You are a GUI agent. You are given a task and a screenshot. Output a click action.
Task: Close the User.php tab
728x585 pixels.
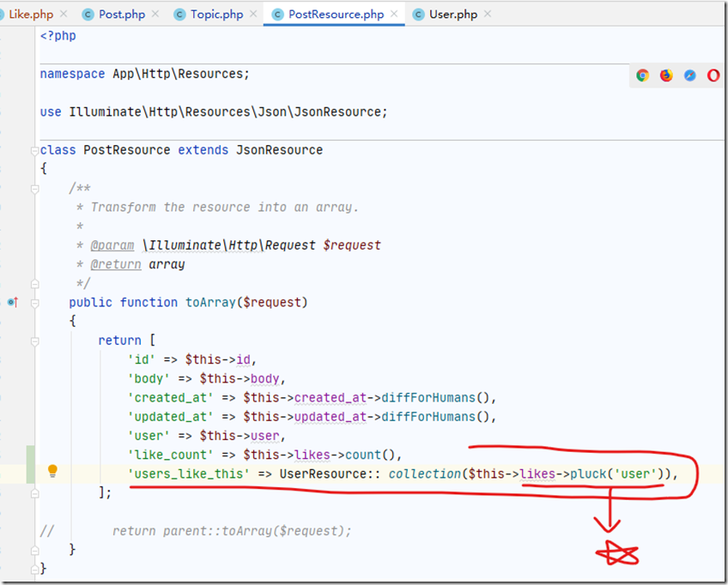[x=488, y=14]
